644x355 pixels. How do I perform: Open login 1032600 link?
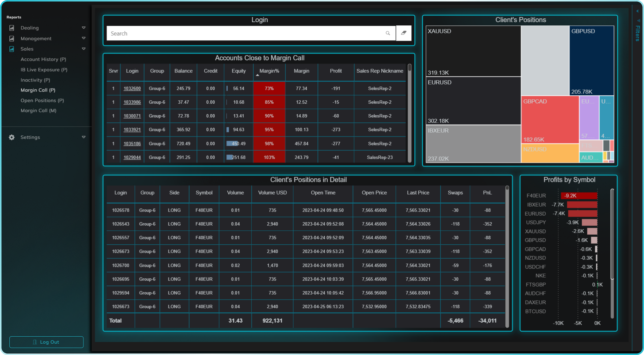pyautogui.click(x=132, y=89)
